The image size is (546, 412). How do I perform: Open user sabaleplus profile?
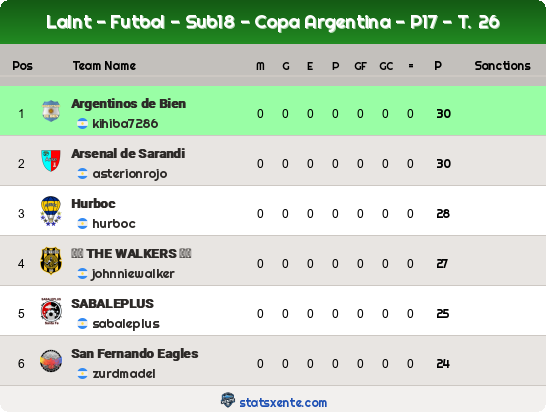tap(126, 324)
